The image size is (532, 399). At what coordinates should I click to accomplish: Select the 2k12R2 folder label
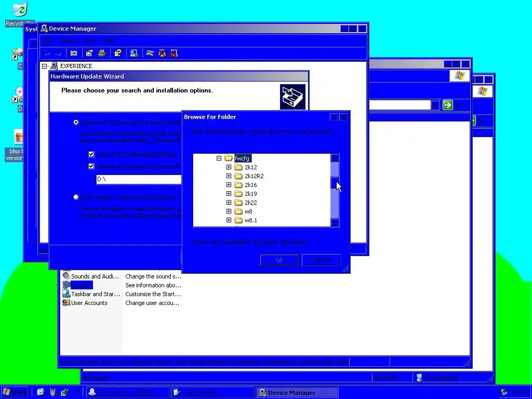(x=254, y=176)
